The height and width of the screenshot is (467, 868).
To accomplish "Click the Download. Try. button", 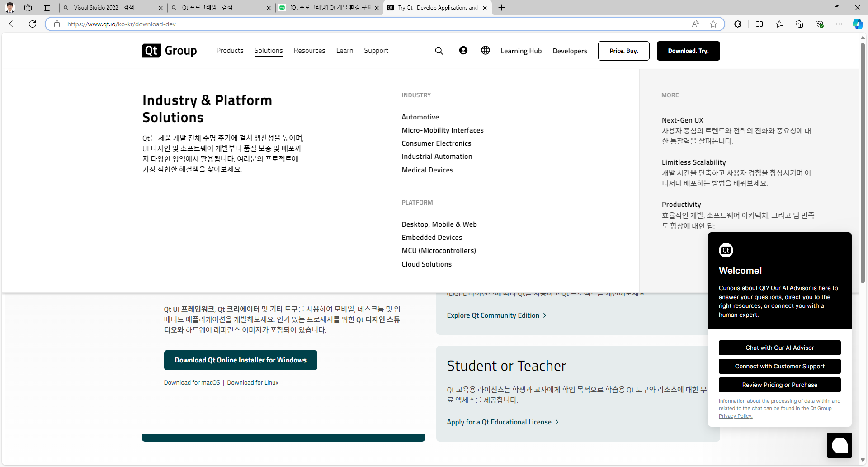I will (x=689, y=51).
